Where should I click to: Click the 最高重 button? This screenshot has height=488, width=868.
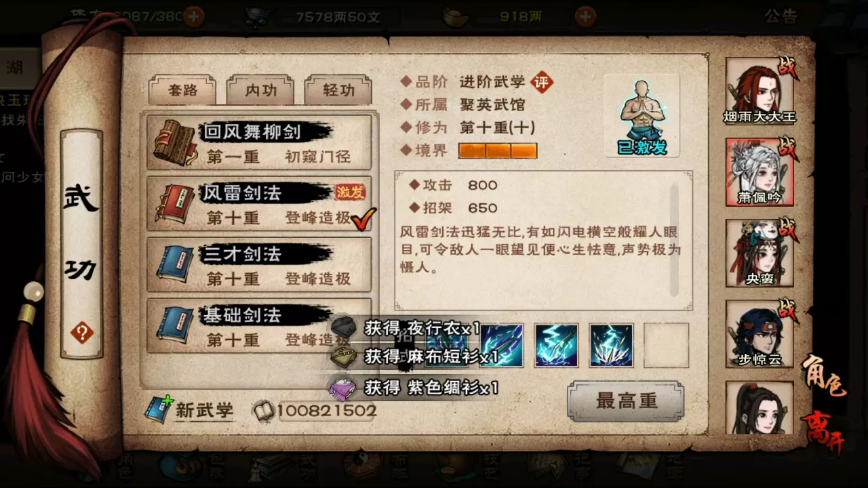click(x=625, y=401)
